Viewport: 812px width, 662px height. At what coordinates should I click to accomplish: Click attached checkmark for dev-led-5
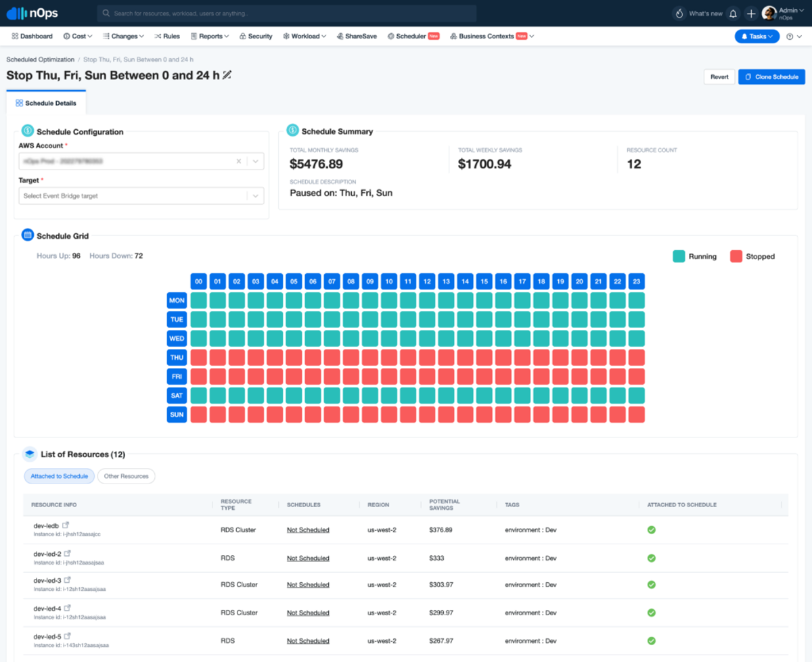(652, 640)
